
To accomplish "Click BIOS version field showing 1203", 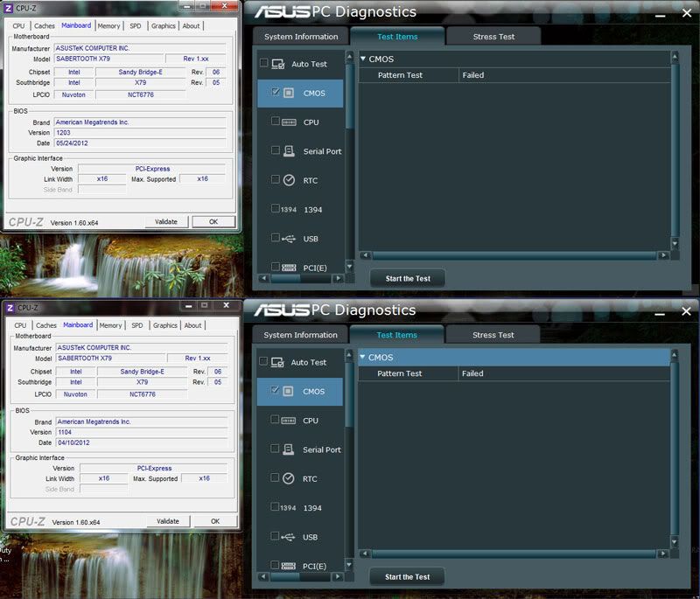I will click(140, 132).
